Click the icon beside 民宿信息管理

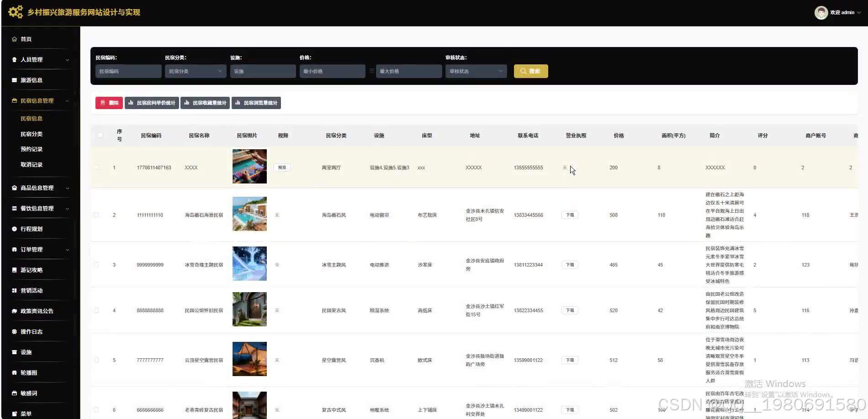tap(14, 101)
